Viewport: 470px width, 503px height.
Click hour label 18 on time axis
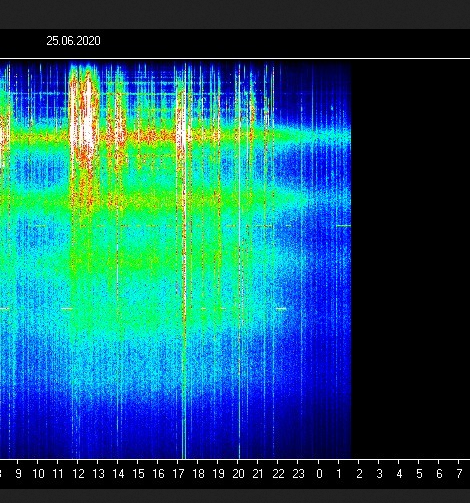click(199, 473)
